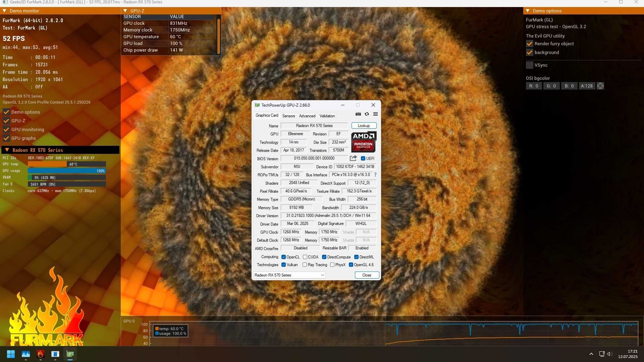Open the Windows Start menu
The image size is (644, 362).
coord(11,354)
